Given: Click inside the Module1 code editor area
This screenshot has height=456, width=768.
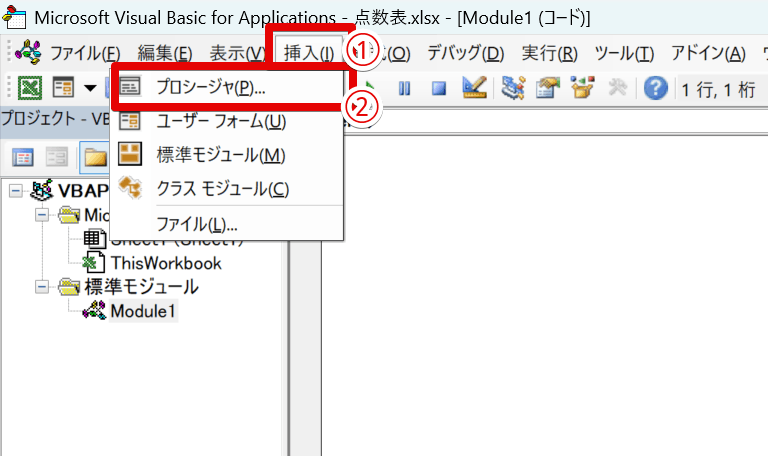Looking at the screenshot, I should [x=545, y=296].
